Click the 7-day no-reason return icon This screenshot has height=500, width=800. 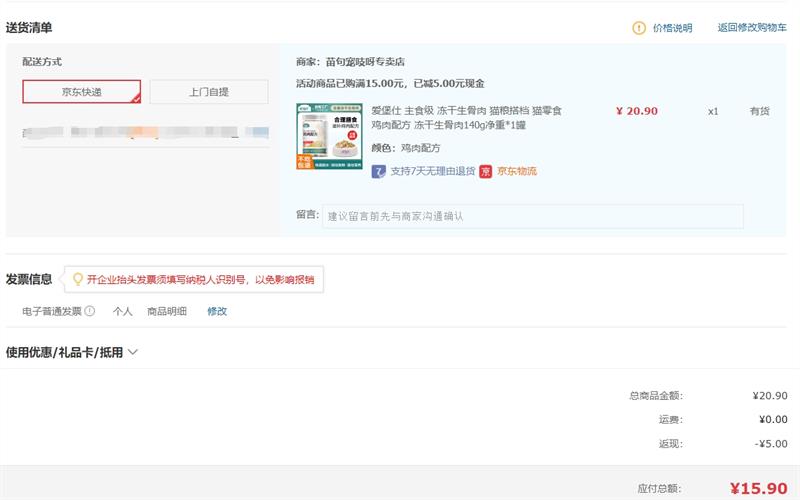pyautogui.click(x=379, y=171)
